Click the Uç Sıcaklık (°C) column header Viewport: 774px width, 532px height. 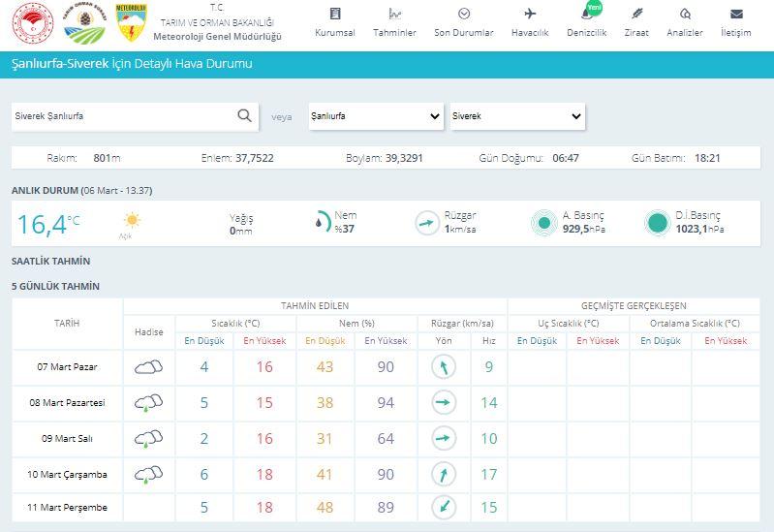(x=569, y=324)
